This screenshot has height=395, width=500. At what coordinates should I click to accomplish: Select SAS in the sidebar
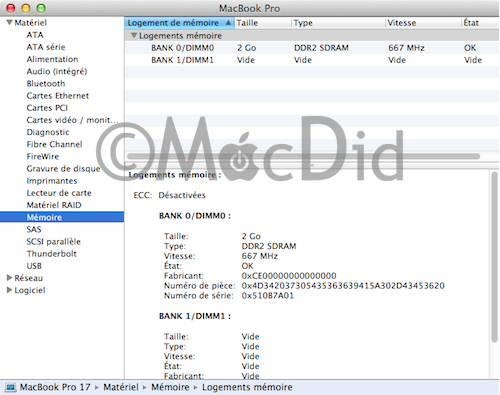click(x=34, y=229)
